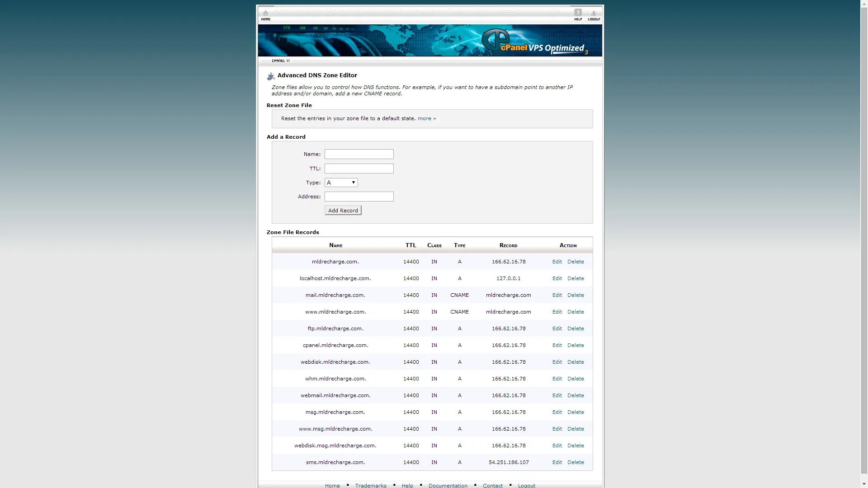The height and width of the screenshot is (488, 868).
Task: Delete the ftp.mldrecharge.com record
Action: pos(576,328)
